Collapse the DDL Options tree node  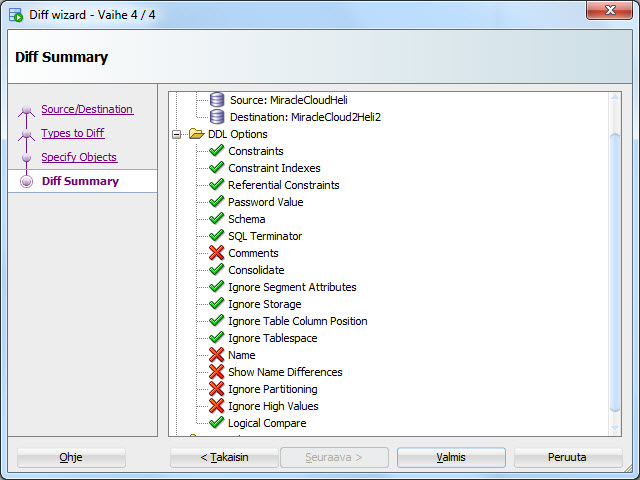point(176,134)
